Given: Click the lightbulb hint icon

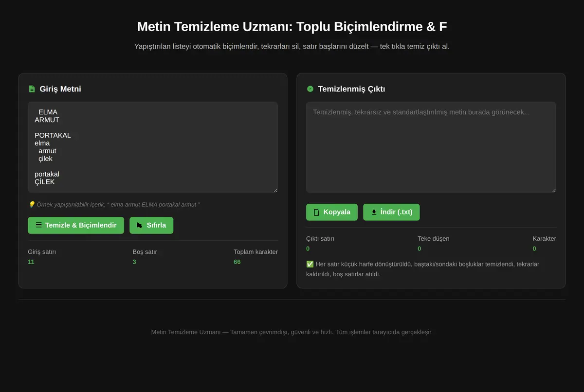Looking at the screenshot, I should 32,205.
